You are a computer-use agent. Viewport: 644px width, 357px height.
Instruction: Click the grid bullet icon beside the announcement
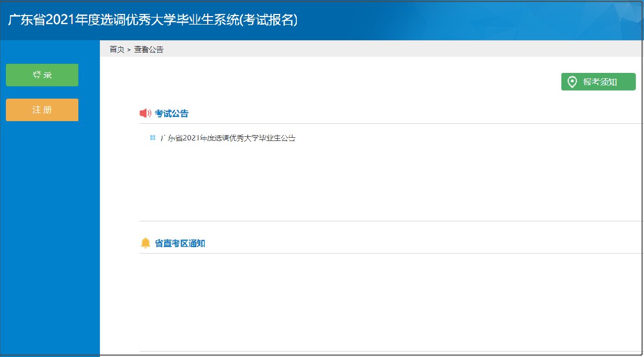(153, 138)
